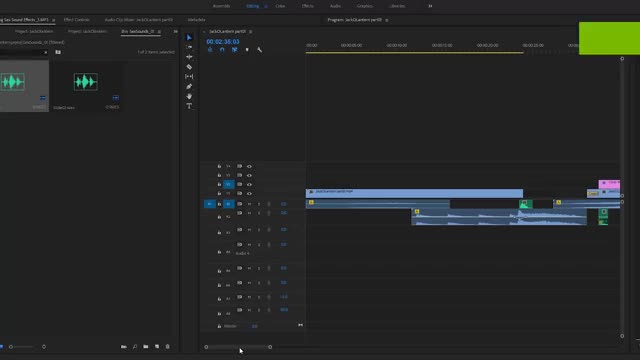The image size is (640, 360).
Task: Switch to the Audio workspace
Action: 335,6
